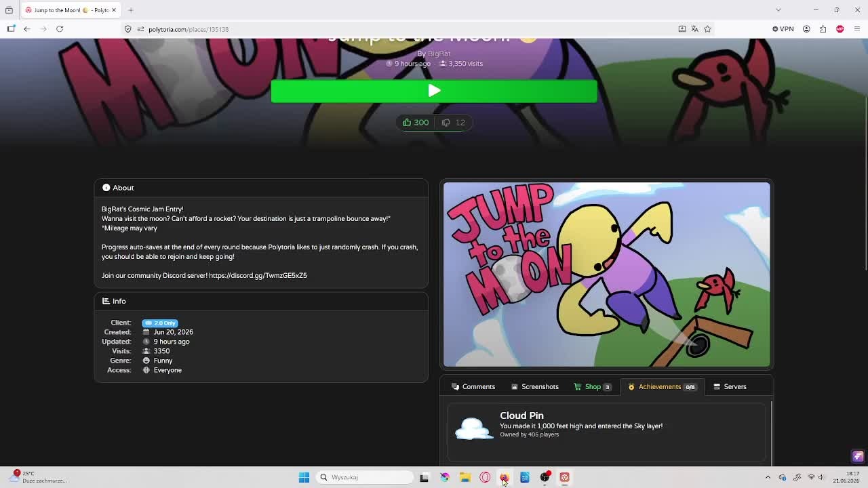Open the Shop tab
Viewport: 868px width, 488px height.
tap(593, 387)
